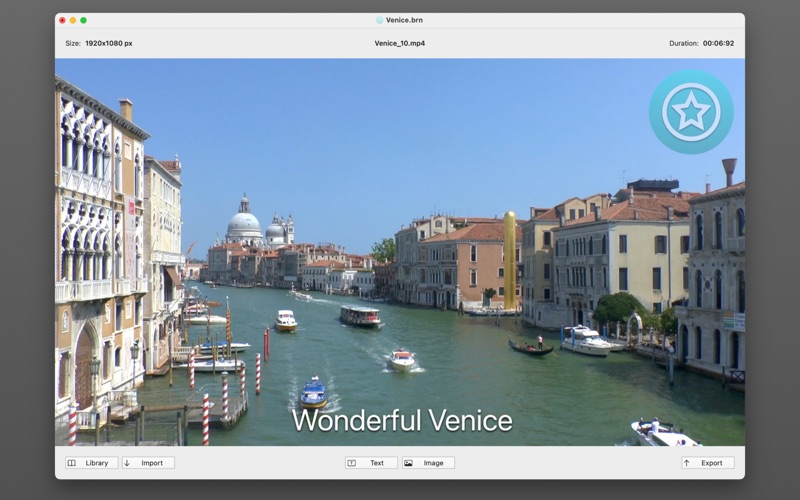Add a Text overlay button

click(x=371, y=463)
